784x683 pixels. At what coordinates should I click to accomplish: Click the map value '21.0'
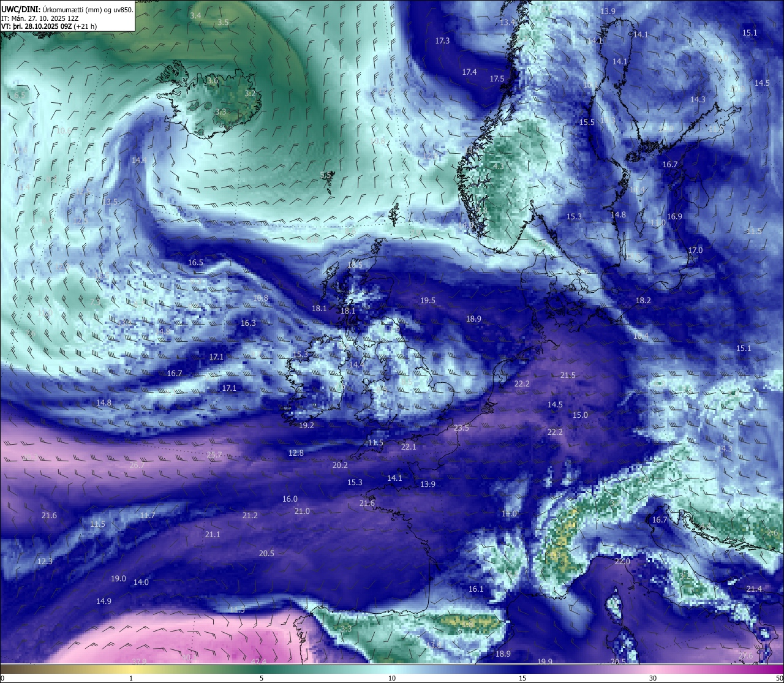pyautogui.click(x=302, y=511)
